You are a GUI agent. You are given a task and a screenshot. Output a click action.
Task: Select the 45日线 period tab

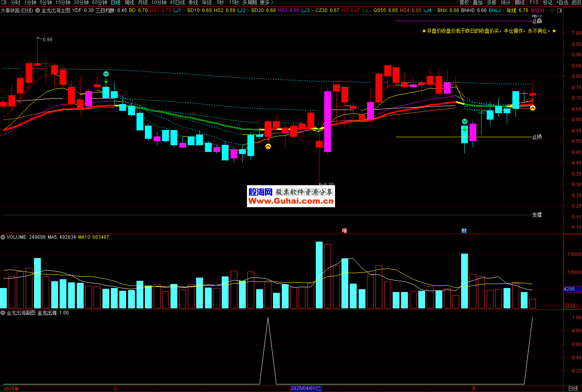pos(177,3)
